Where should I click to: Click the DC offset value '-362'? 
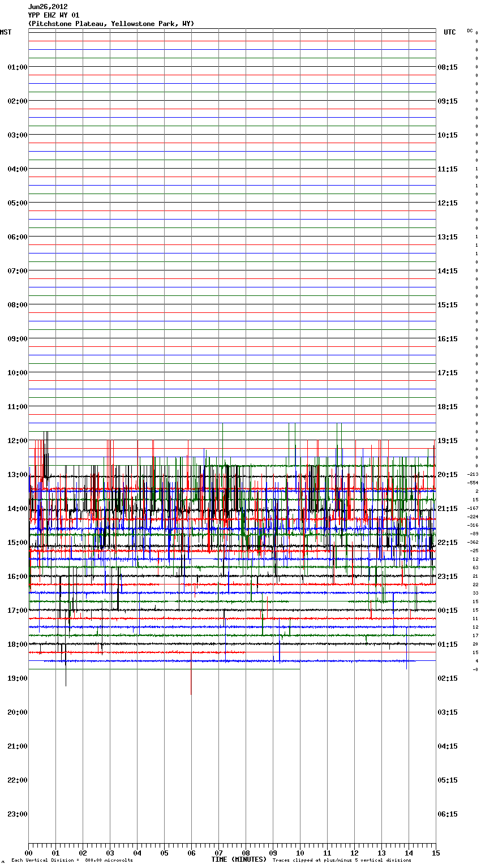pos(473,542)
